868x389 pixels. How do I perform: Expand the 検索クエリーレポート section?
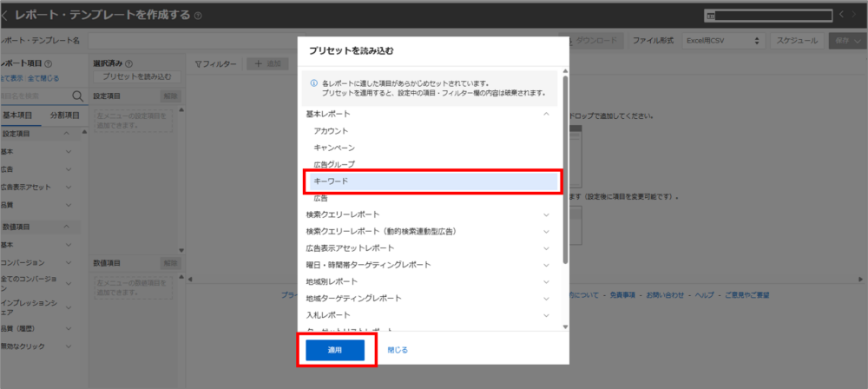[x=546, y=214]
